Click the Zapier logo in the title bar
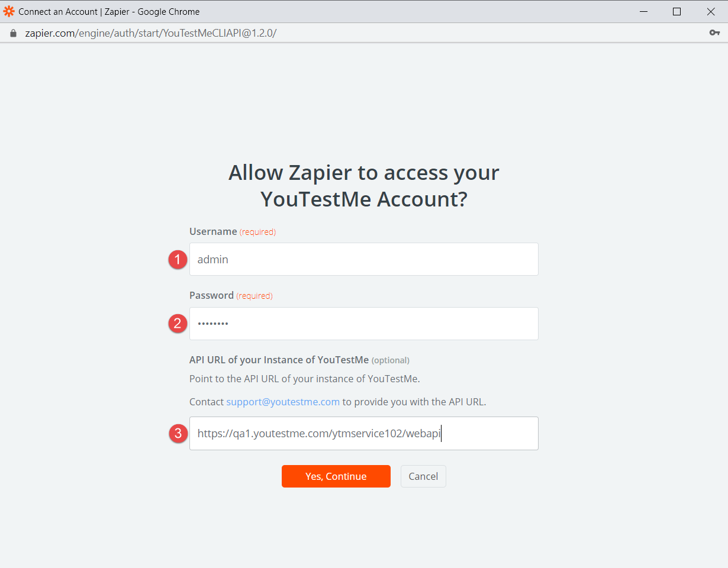Image resolution: width=728 pixels, height=568 pixels. tap(9, 11)
